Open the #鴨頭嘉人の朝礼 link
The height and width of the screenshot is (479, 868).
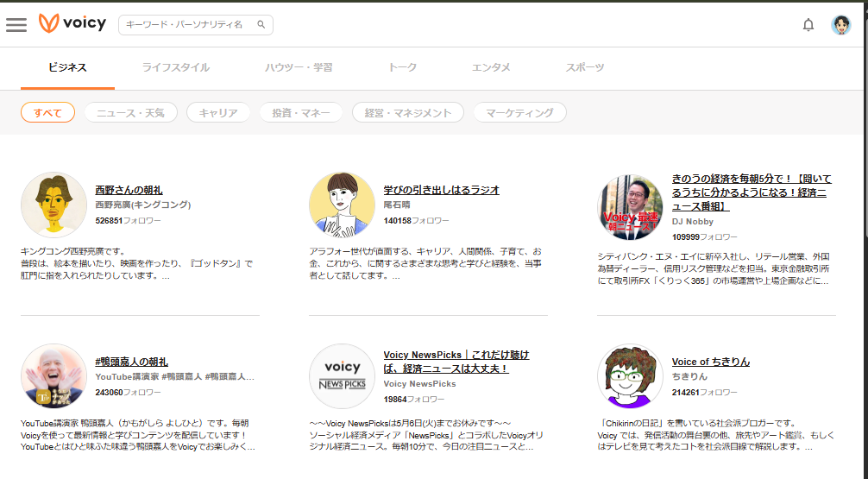click(x=132, y=362)
